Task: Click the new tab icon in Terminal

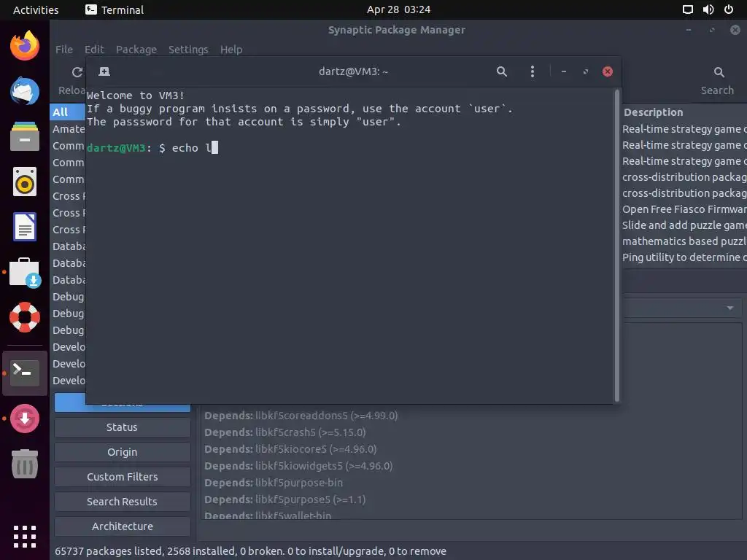Action: 104,71
